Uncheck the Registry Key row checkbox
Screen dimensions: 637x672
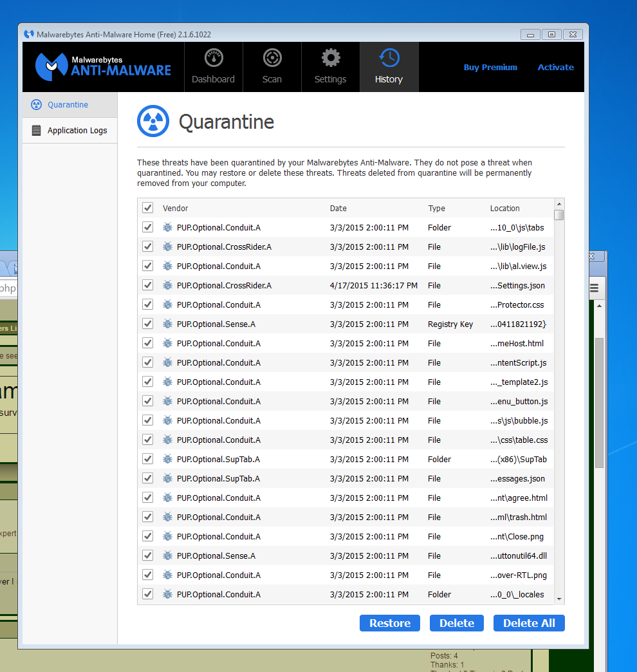click(148, 324)
